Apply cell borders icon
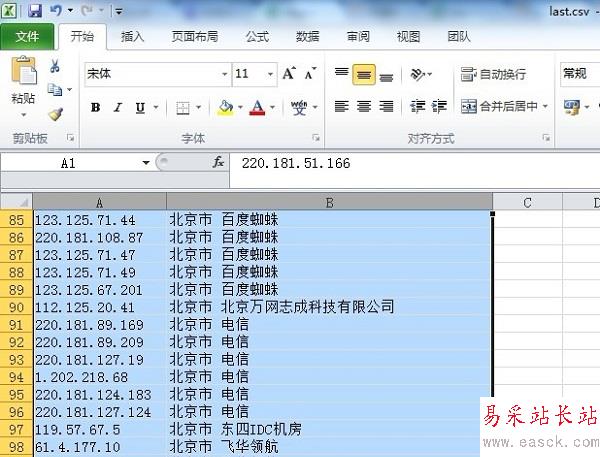Image resolution: width=600 pixels, height=457 pixels. pos(183,108)
